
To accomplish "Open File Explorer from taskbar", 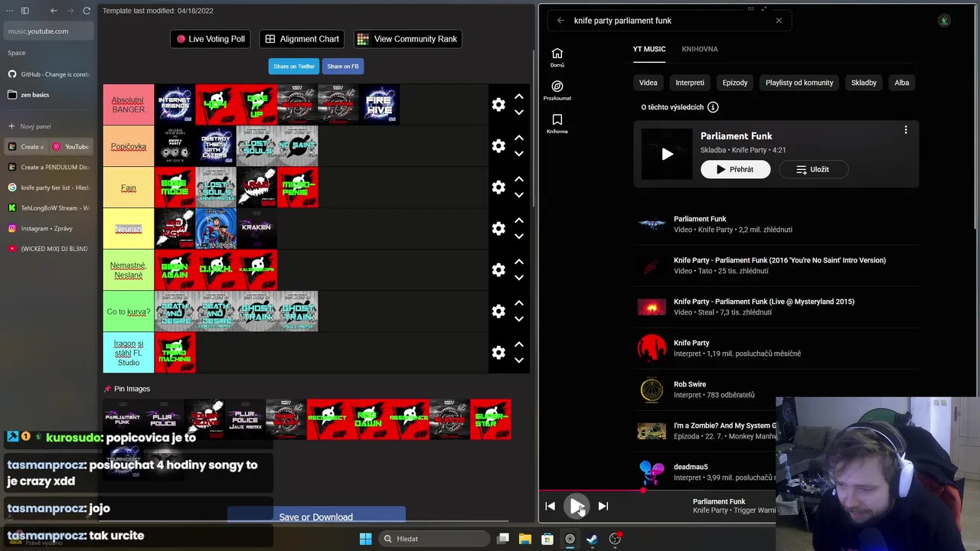I will pos(525,539).
